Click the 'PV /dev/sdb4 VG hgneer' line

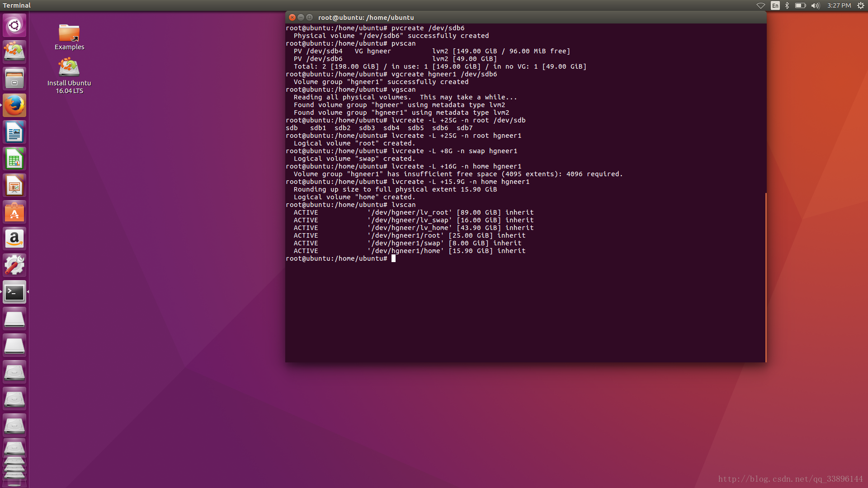(x=432, y=51)
